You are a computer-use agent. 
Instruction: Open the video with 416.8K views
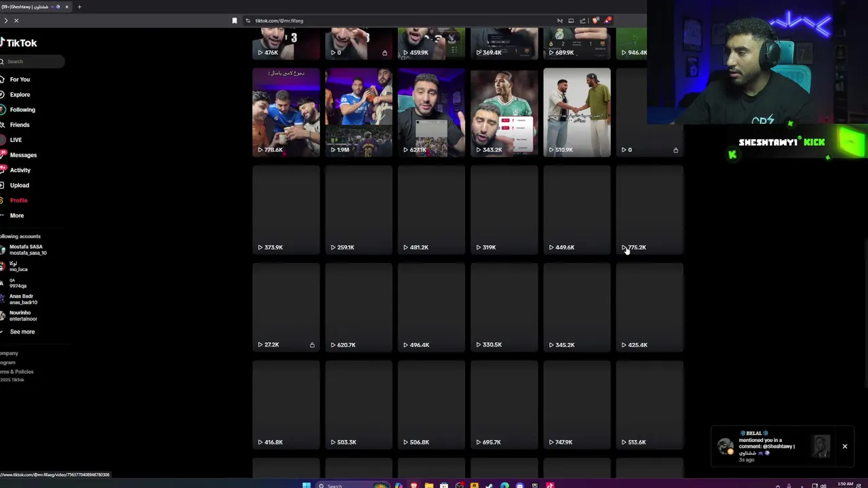pos(286,405)
